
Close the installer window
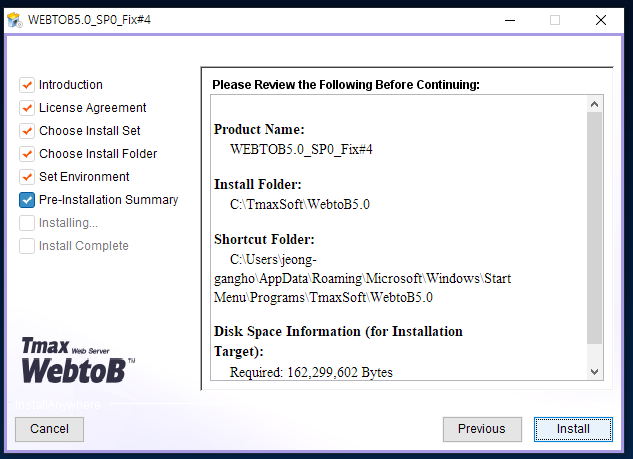[x=601, y=20]
